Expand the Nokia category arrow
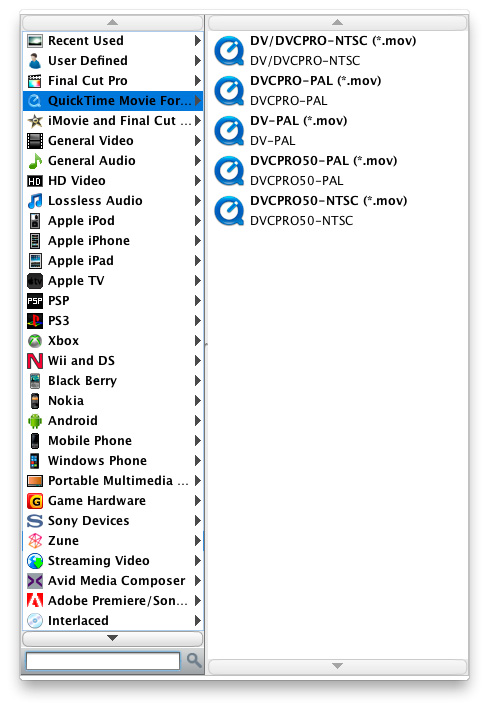Viewport: 489px width, 710px height. click(x=197, y=400)
